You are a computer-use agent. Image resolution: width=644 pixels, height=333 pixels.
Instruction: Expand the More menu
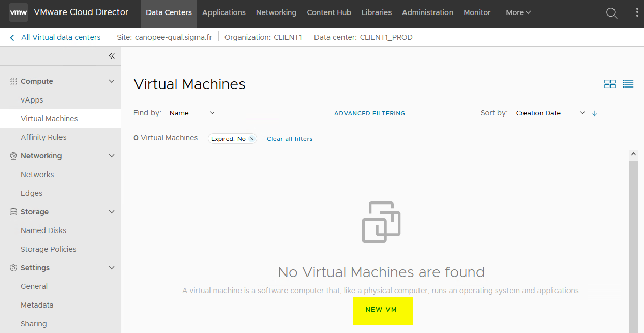point(518,12)
